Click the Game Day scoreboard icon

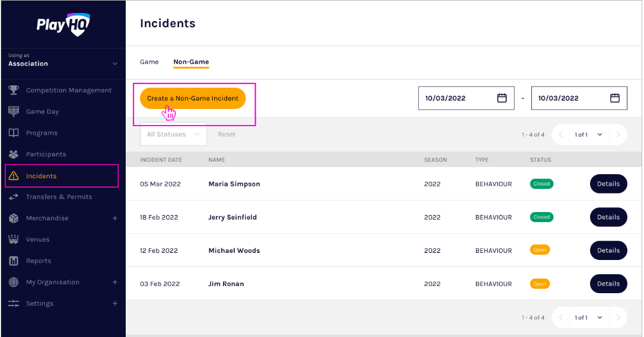pos(14,111)
